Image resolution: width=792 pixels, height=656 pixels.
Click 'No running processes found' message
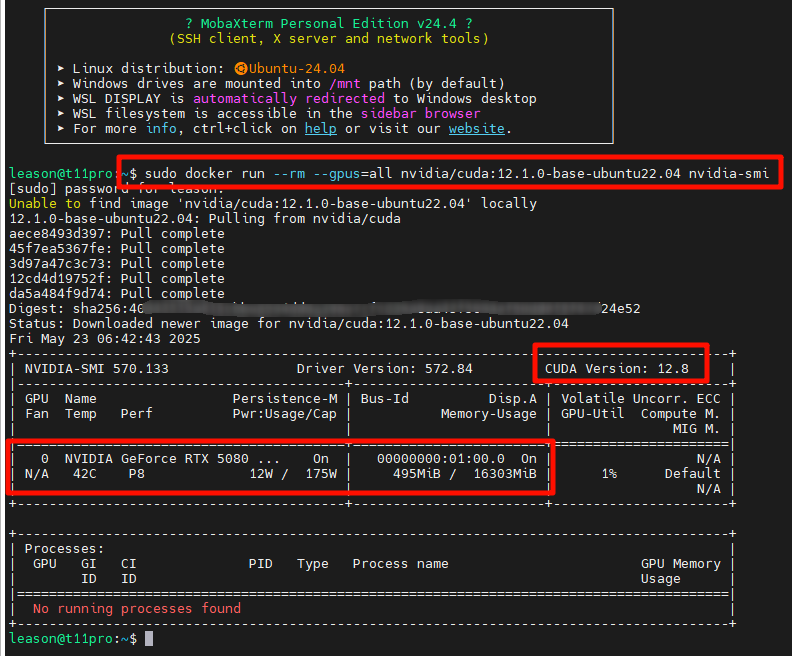click(x=136, y=609)
